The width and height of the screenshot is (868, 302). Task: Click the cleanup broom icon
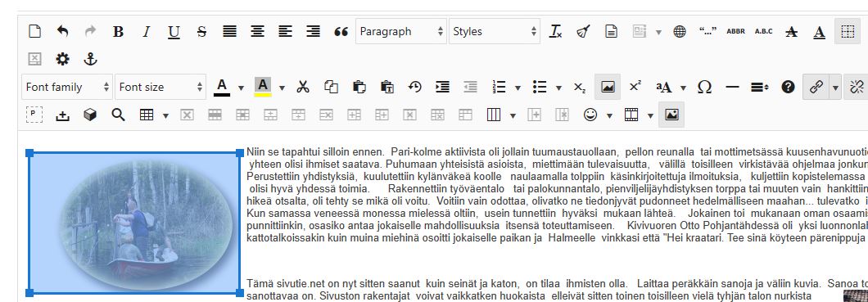(x=583, y=32)
